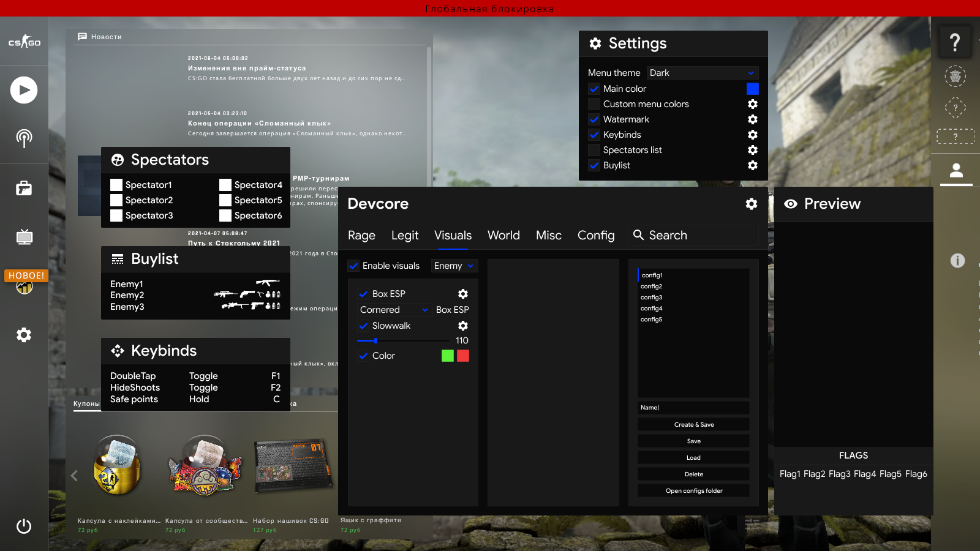Open the Slowwalk options gear
The width and height of the screenshot is (980, 551).
[x=463, y=326]
